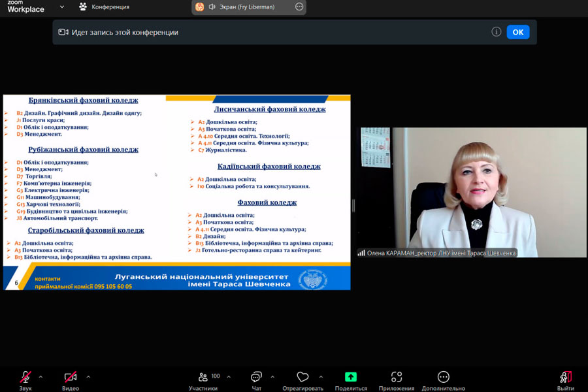The height and width of the screenshot is (392, 588).
Task: Click Брянківський фаховий коледж heading
Action: tap(83, 100)
